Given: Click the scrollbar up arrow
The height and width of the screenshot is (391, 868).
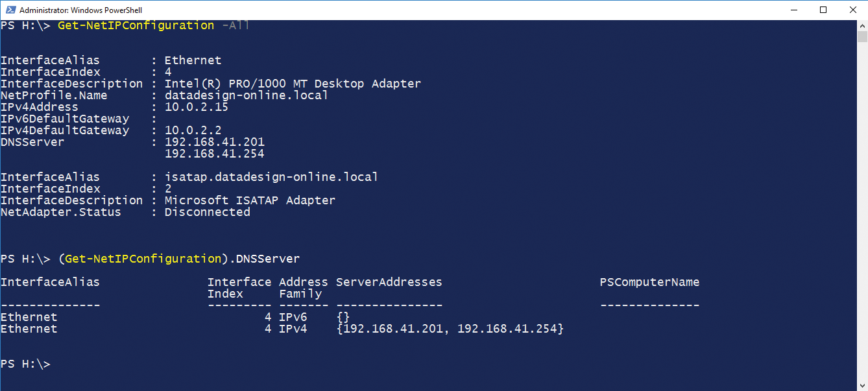Looking at the screenshot, I should tap(862, 25).
